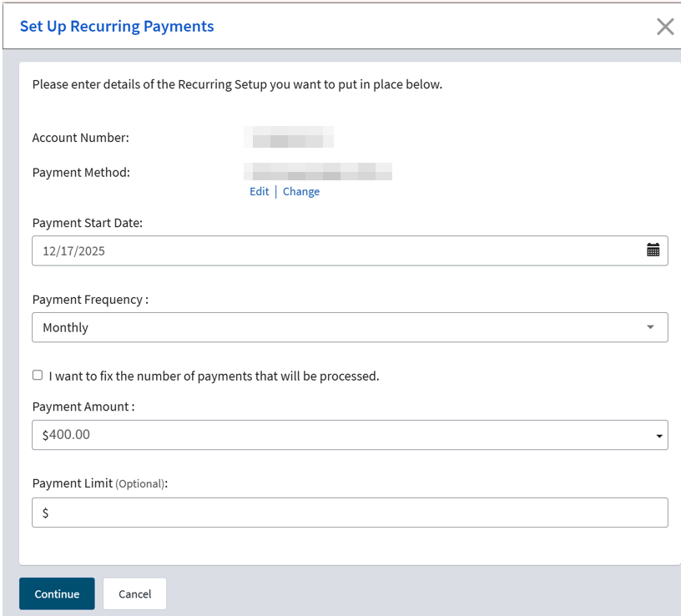Click the Payment Start Date label
Screen dimensions: 681x616
pyautogui.click(x=87, y=223)
